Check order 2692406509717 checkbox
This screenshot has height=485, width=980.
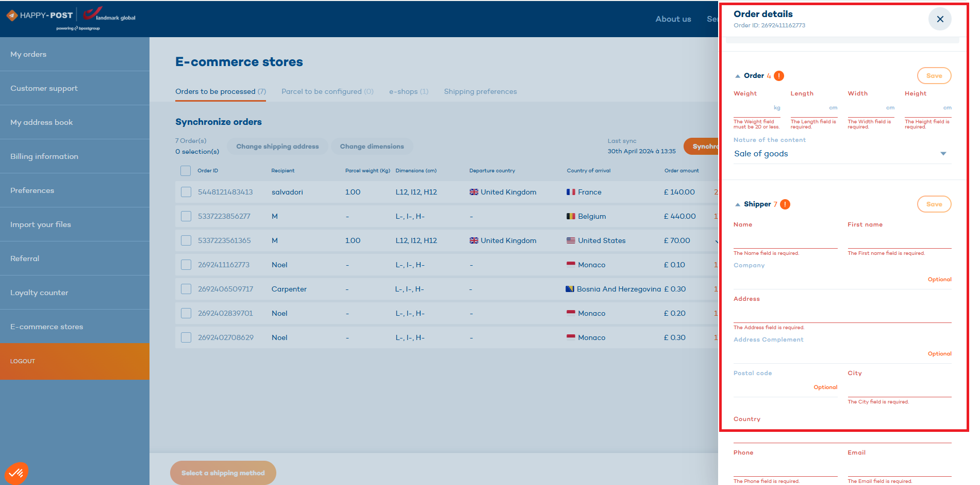186,289
